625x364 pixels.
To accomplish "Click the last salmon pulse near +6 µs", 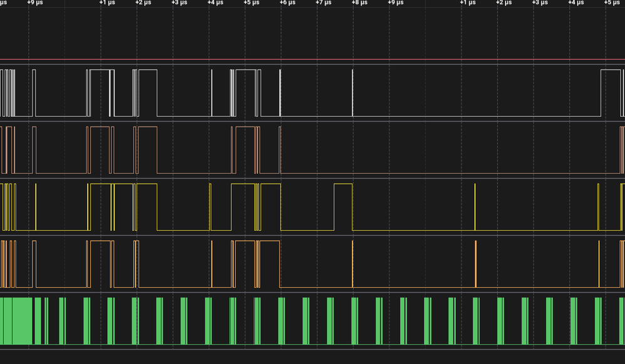I will 280,150.
